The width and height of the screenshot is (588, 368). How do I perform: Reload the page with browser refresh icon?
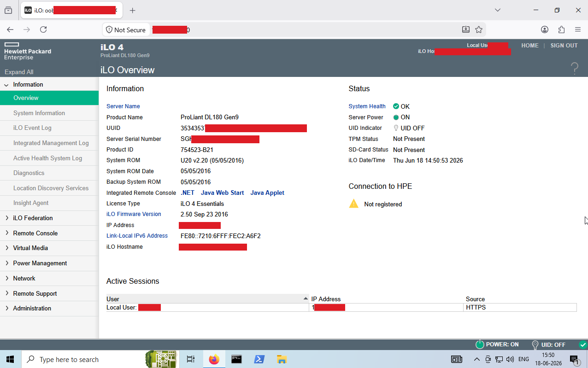point(43,29)
